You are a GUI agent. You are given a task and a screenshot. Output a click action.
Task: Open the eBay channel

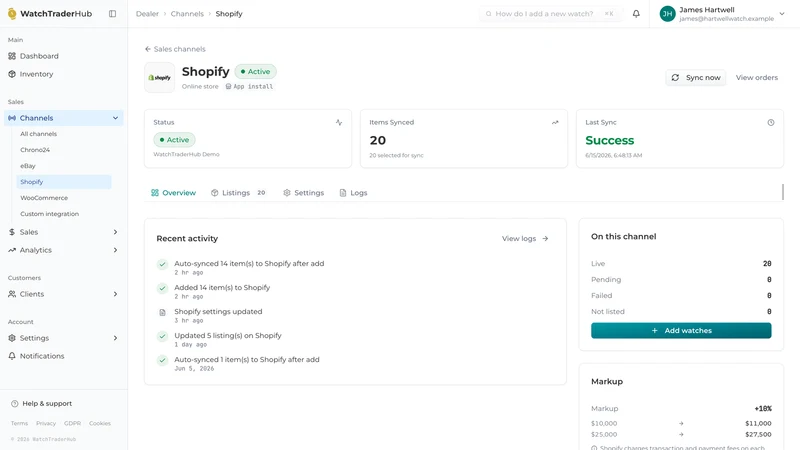(28, 166)
